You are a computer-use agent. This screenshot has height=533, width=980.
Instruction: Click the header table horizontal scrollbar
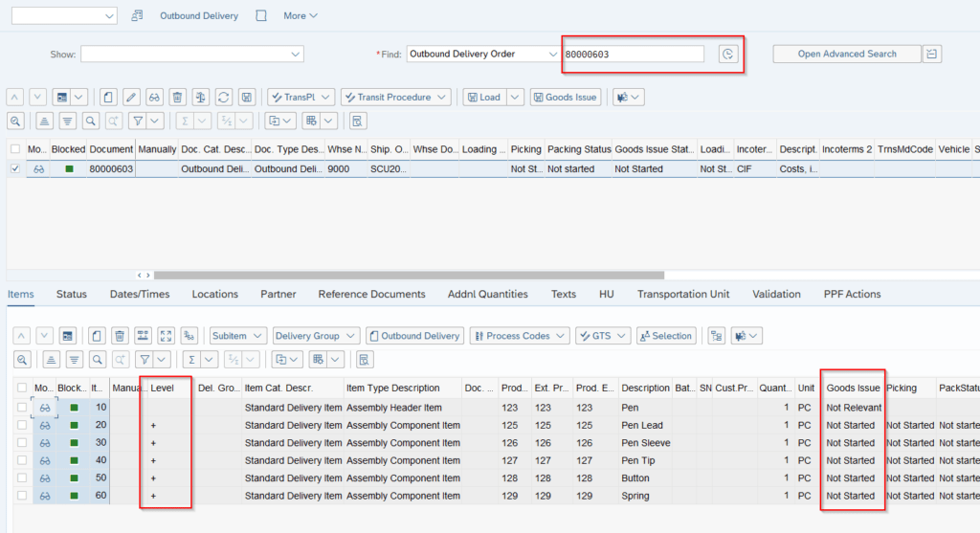click(409, 275)
